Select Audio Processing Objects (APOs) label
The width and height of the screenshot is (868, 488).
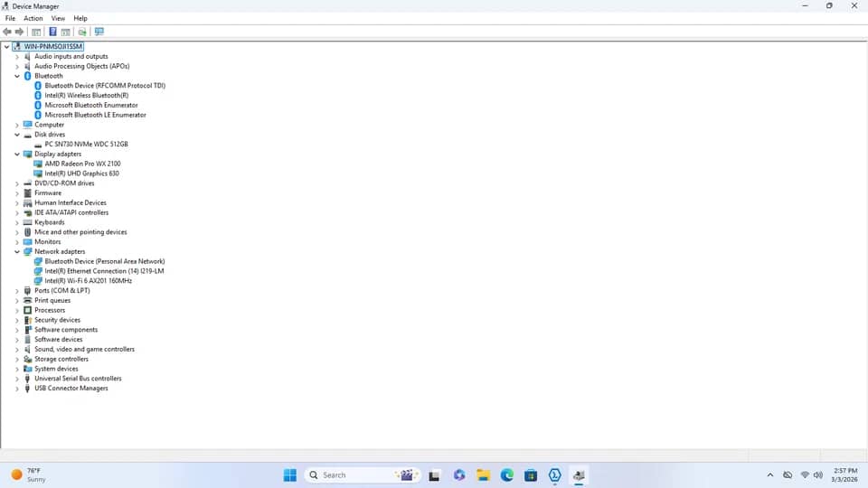[82, 66]
